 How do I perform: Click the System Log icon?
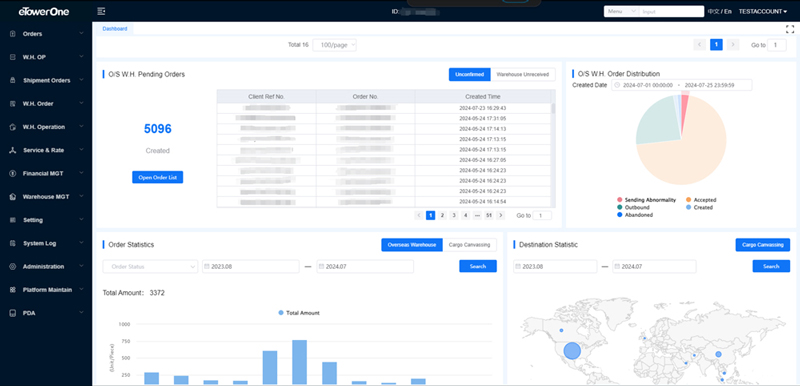pos(13,243)
